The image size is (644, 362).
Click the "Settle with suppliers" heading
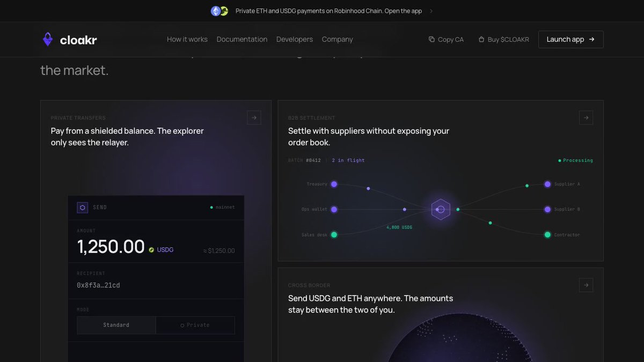[369, 137]
